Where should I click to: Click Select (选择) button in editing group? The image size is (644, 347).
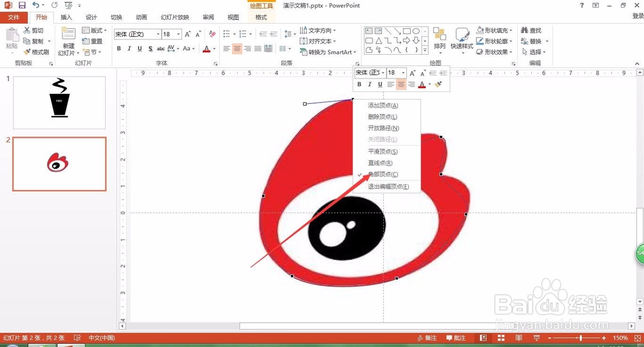(533, 52)
